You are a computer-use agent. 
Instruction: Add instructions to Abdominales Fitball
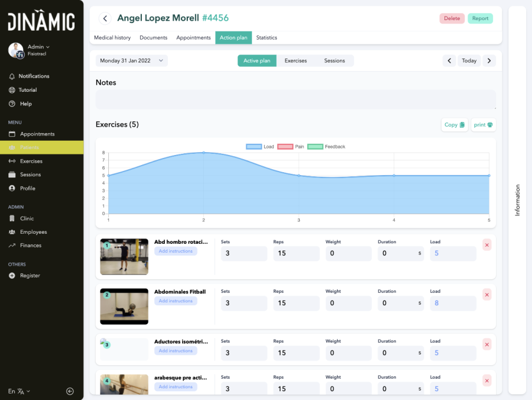pos(176,301)
